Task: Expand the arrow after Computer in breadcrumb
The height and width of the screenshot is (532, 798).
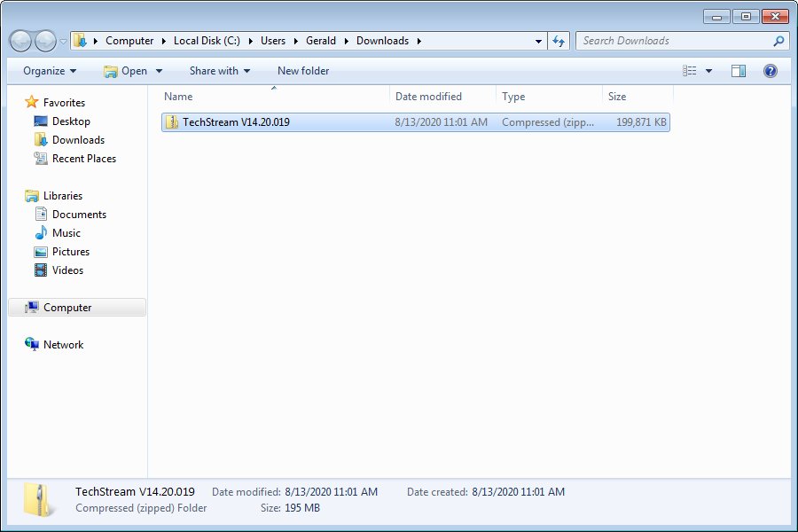Action: pyautogui.click(x=164, y=41)
